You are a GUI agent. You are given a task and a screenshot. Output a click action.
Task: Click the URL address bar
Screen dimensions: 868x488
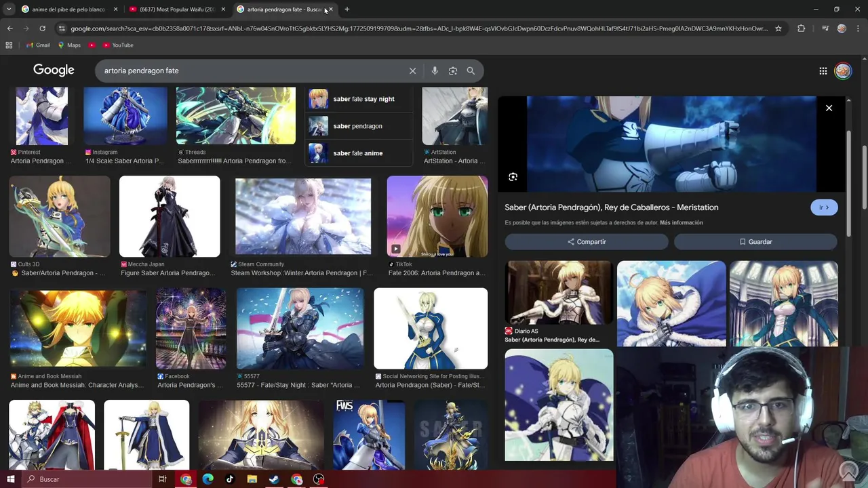click(419, 28)
